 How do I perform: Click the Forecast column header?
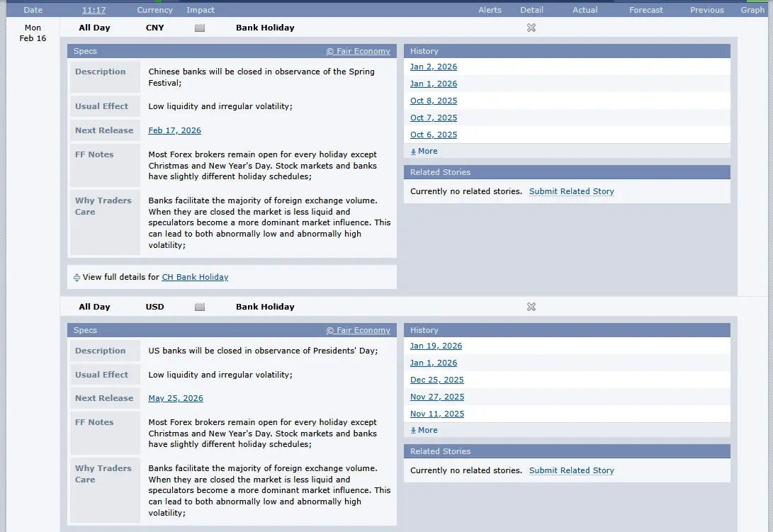(645, 10)
